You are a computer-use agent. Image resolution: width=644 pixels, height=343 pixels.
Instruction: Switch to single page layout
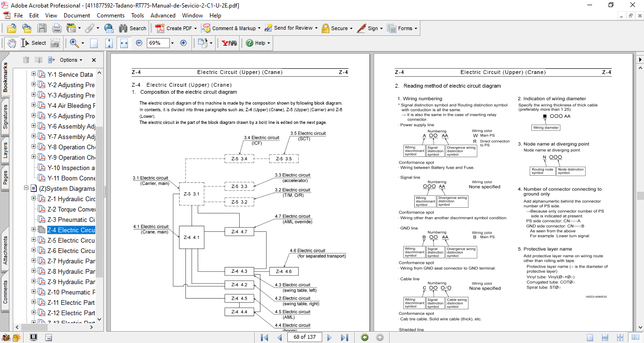click(x=590, y=337)
